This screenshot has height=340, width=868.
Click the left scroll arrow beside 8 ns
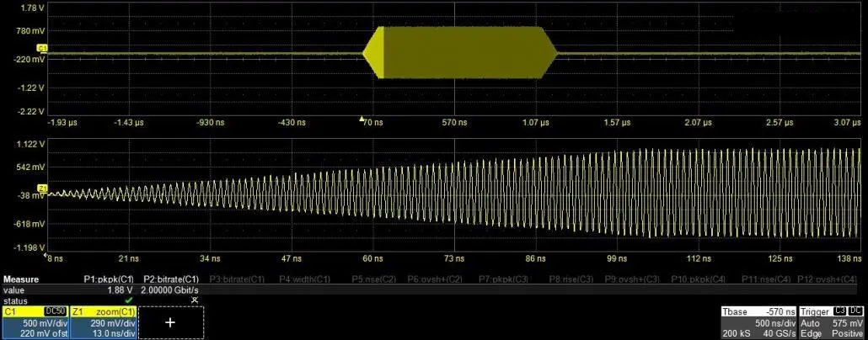point(46,256)
